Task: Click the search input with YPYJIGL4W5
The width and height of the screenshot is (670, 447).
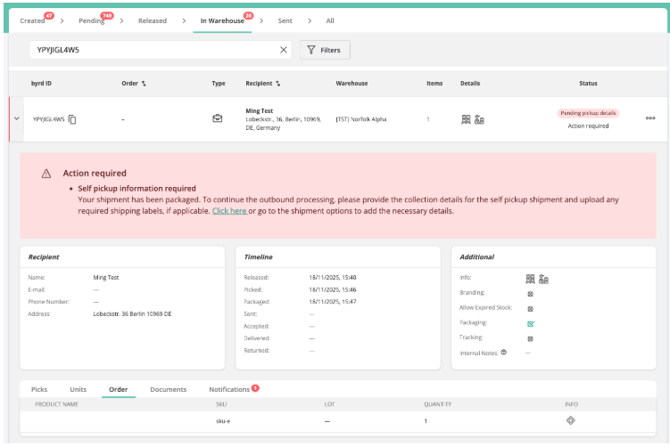Action: [x=150, y=50]
